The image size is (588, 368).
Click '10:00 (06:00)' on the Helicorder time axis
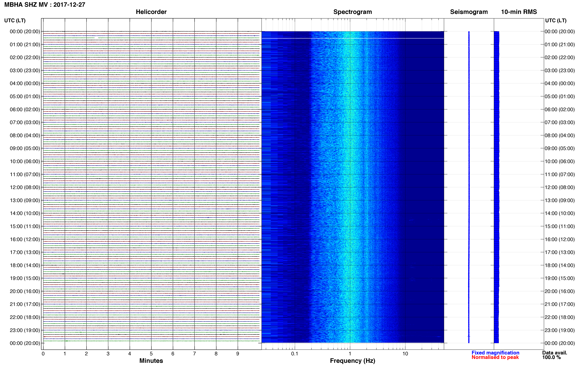(x=25, y=161)
